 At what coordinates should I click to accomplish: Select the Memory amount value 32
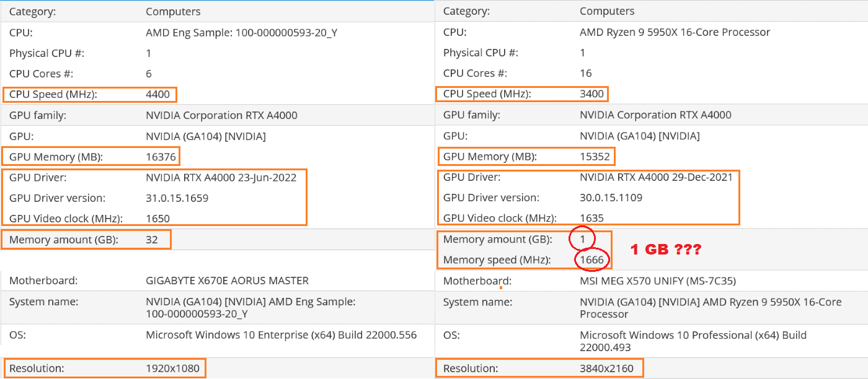click(152, 240)
